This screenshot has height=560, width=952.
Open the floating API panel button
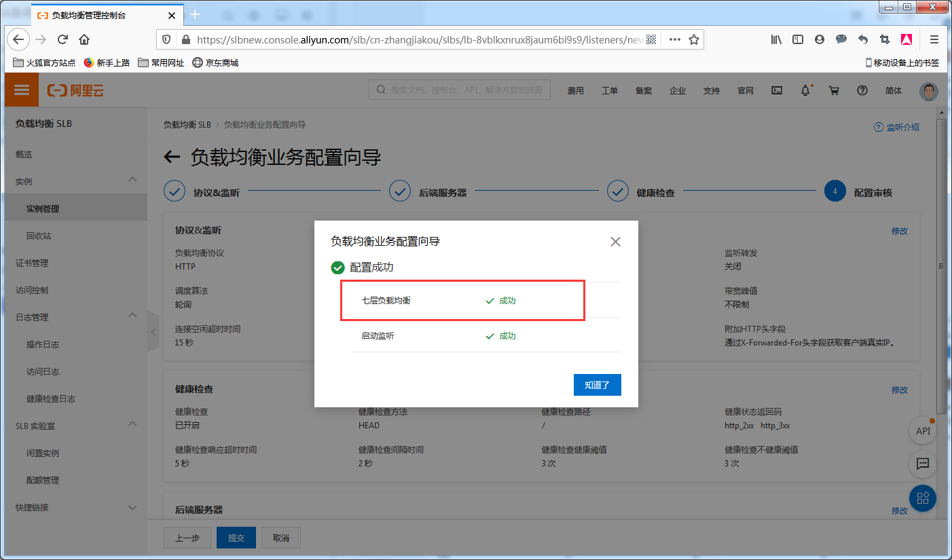coord(922,430)
